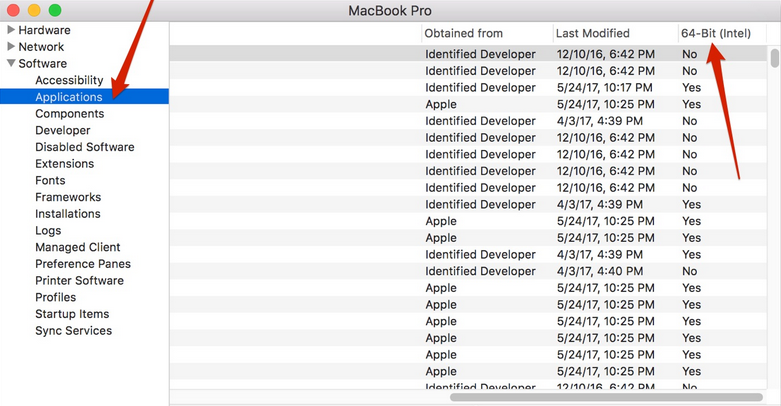Select Managed Client entry
The height and width of the screenshot is (406, 781).
tap(78, 247)
